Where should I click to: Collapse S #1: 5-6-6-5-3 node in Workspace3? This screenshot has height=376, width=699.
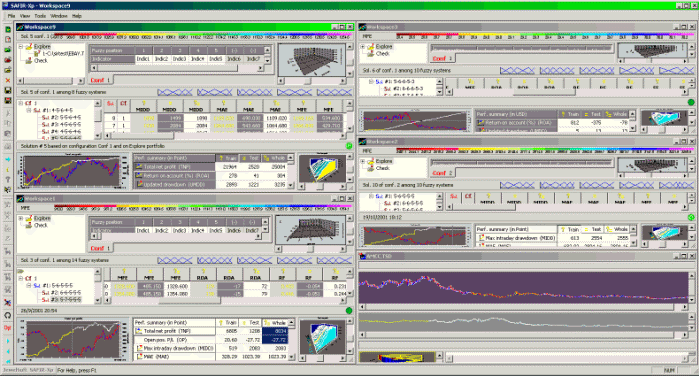tap(371, 82)
